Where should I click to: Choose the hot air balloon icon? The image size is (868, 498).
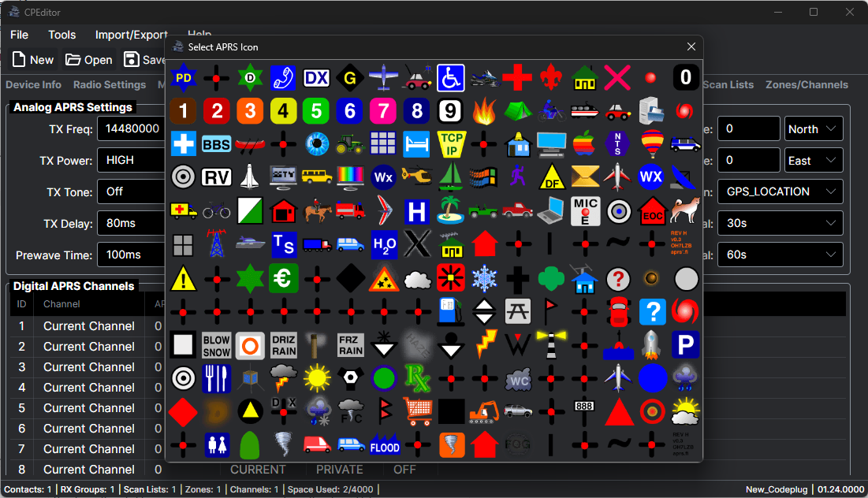pos(651,144)
